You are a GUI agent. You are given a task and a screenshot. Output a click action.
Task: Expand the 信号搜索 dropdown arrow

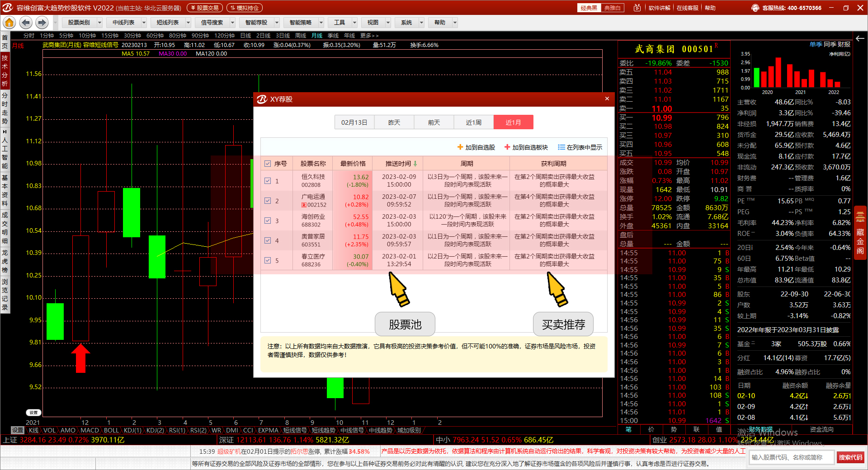(232, 23)
